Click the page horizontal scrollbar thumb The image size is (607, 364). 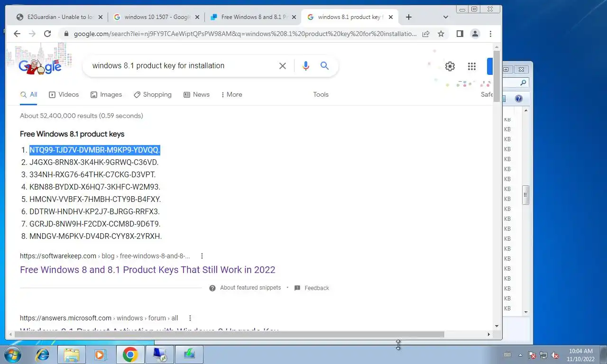(230, 334)
